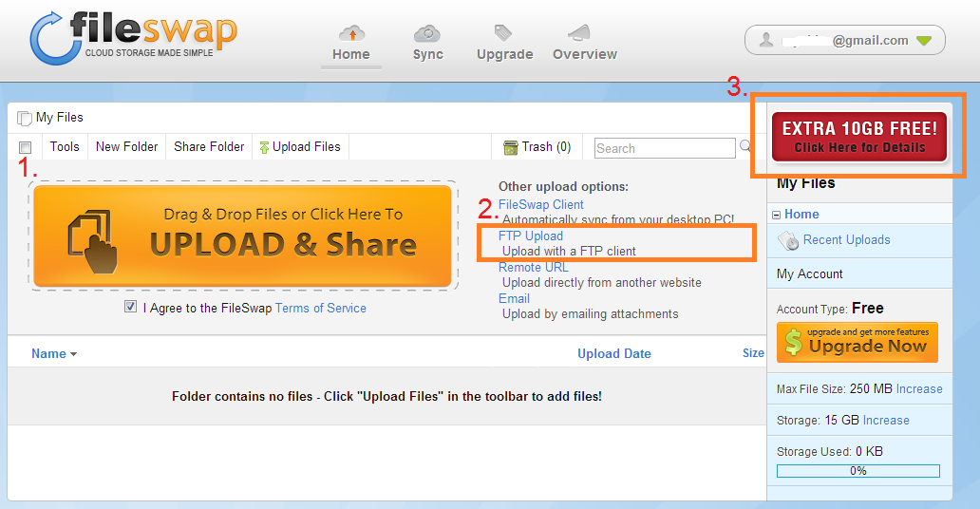Collapse the Home tree node
This screenshot has width=980, height=509.
click(x=776, y=215)
